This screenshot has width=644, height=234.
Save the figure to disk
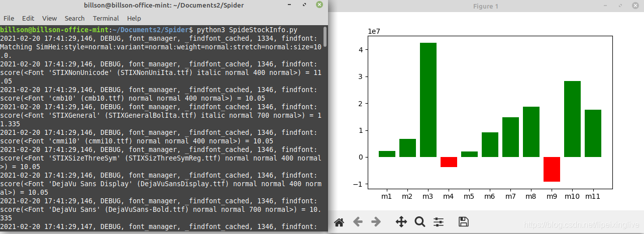(464, 222)
